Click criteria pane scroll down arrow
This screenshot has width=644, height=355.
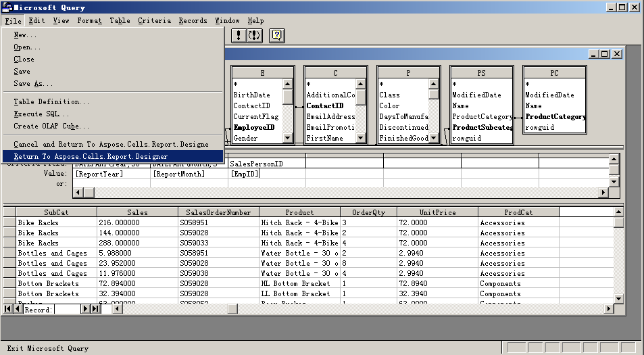point(614,182)
